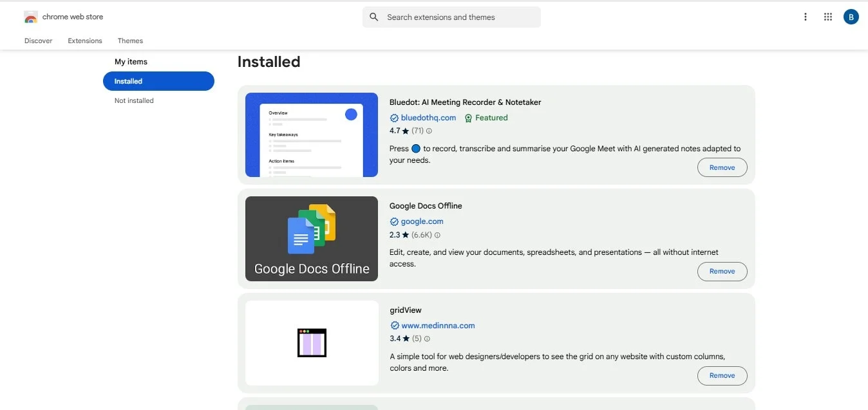The width and height of the screenshot is (868, 410).
Task: Open the bluedothq.com publisher link
Action: click(x=428, y=118)
